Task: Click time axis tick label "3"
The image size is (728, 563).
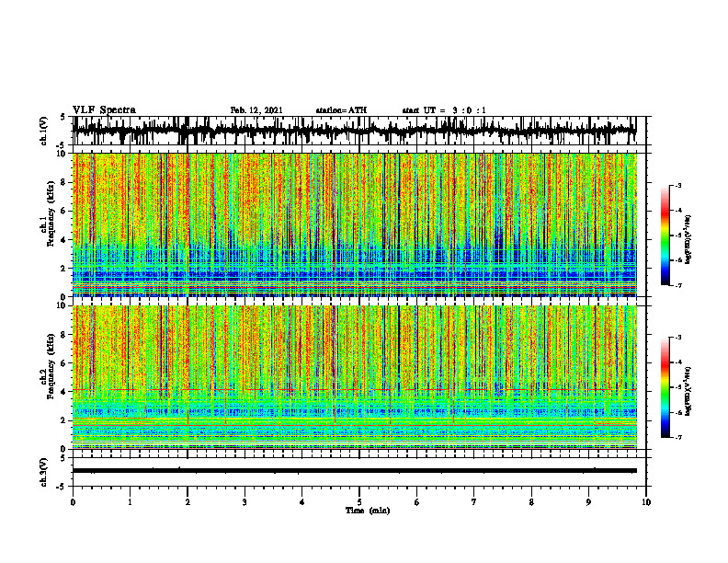Action: (245, 502)
